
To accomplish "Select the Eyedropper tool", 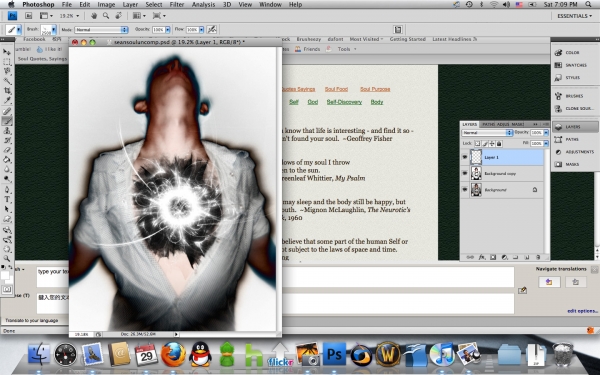I will (x=7, y=101).
